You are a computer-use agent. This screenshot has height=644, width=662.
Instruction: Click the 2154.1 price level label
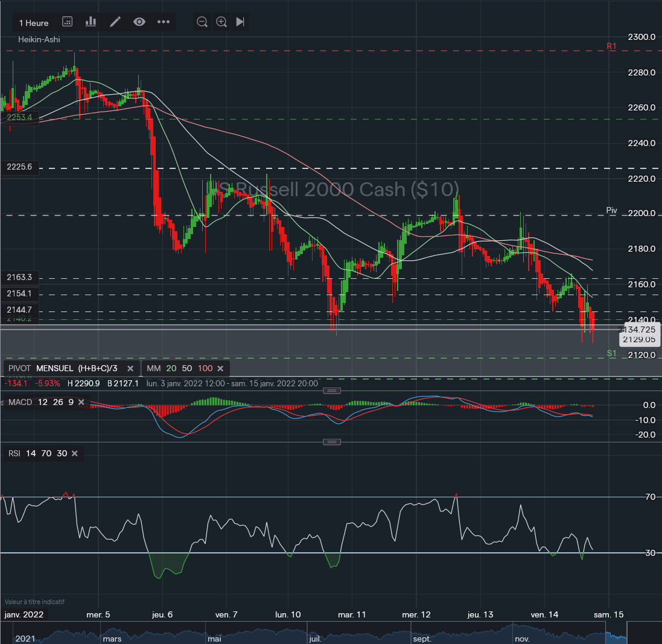coord(19,293)
